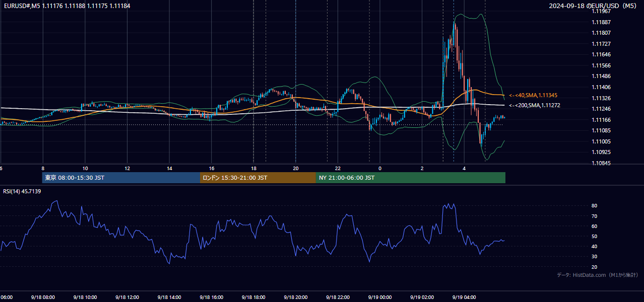Click the RSI(14) 45.7139 indicator label
This screenshot has width=644, height=302.
pyautogui.click(x=22, y=191)
